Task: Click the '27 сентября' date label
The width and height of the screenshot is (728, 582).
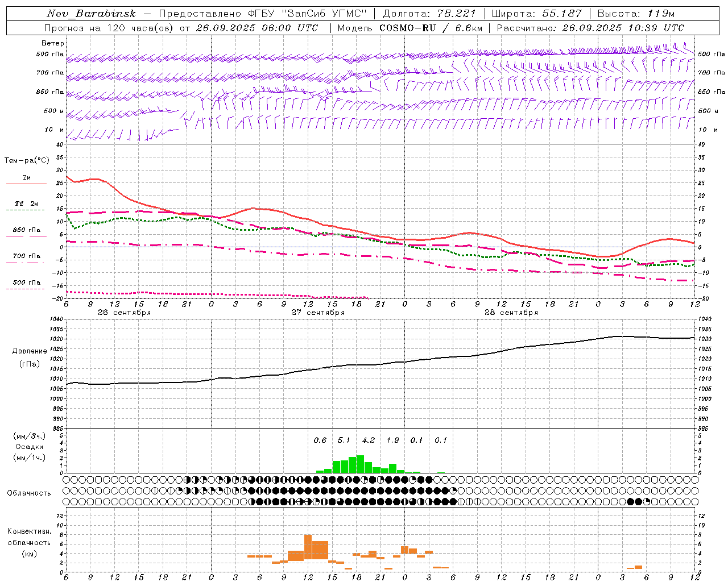Action: click(x=317, y=313)
